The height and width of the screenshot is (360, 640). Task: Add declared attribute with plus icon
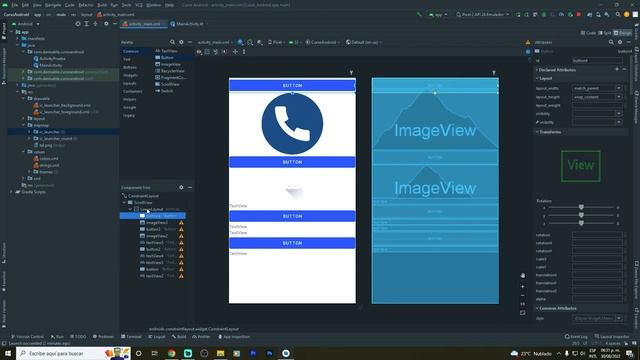click(x=617, y=69)
